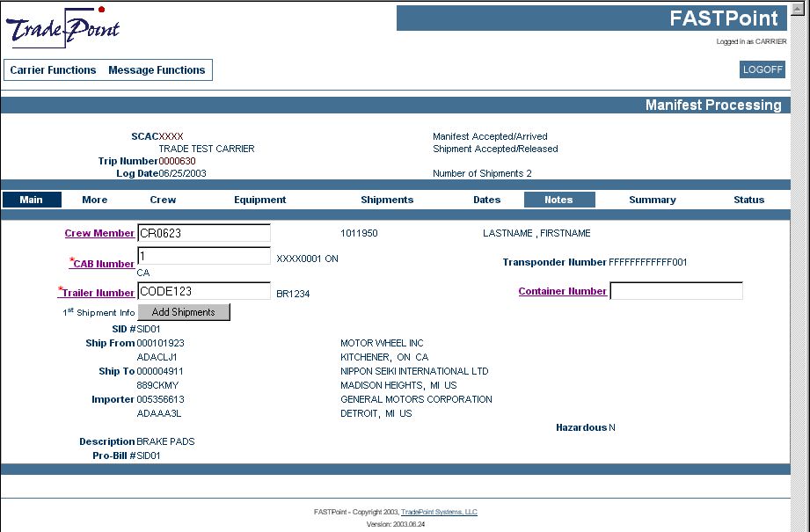Click the text Shipment Accepted/Released
Screen dimensions: 810x532
click(x=495, y=149)
